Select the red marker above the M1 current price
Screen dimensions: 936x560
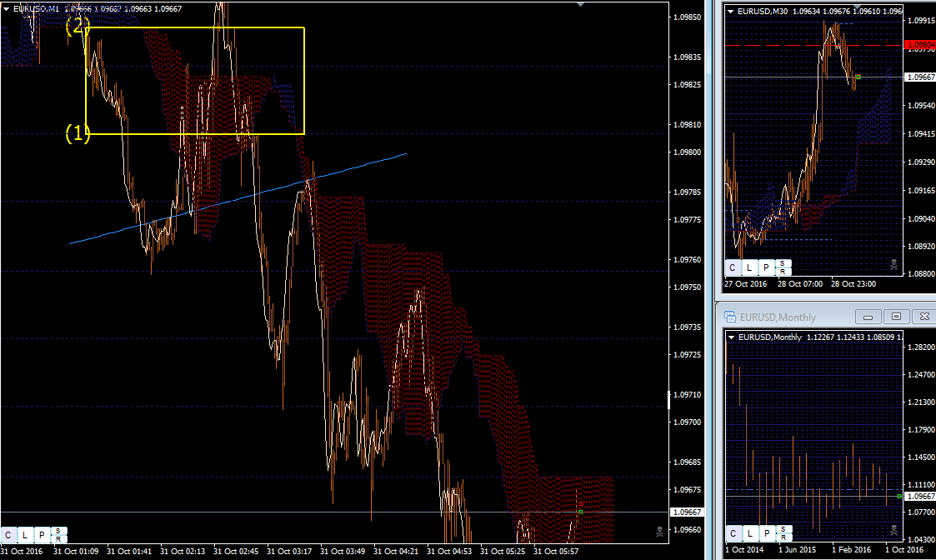pyautogui.click(x=580, y=504)
